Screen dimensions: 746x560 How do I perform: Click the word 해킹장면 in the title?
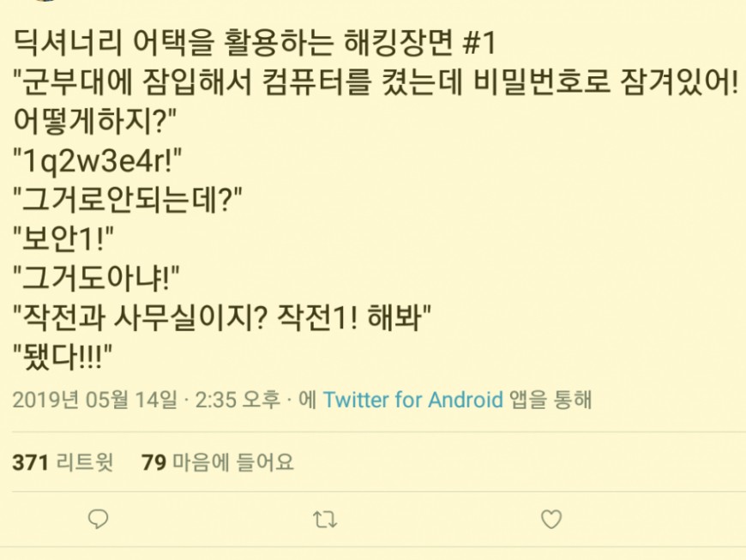click(x=397, y=43)
